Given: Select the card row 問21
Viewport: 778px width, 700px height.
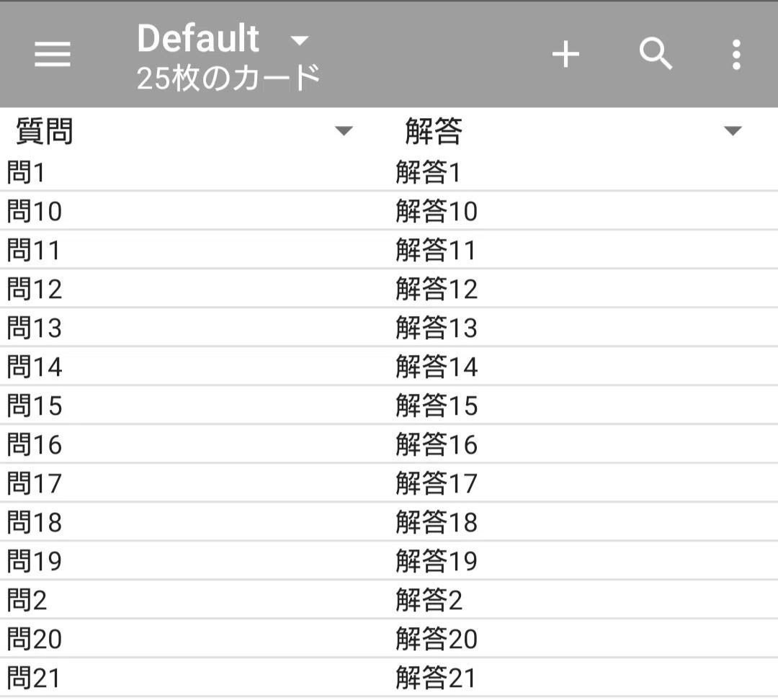Looking at the screenshot, I should coord(389,678).
